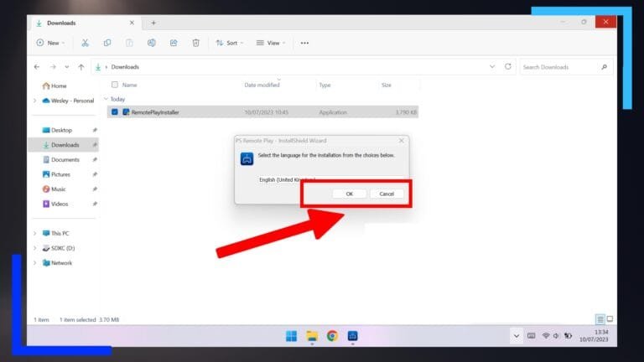The height and width of the screenshot is (362, 644).
Task: Go back with the left arrow
Action: click(37, 67)
